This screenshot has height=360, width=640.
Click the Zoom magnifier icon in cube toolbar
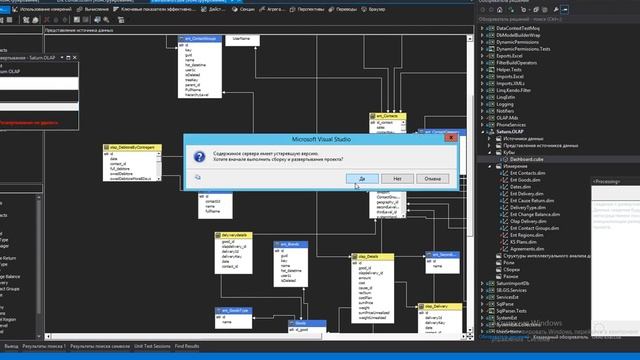coord(106,20)
